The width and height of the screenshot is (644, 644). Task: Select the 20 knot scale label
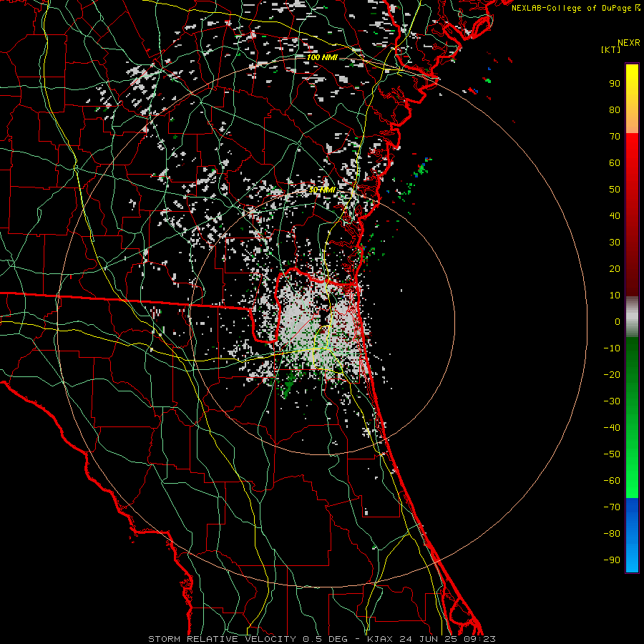[x=615, y=268]
